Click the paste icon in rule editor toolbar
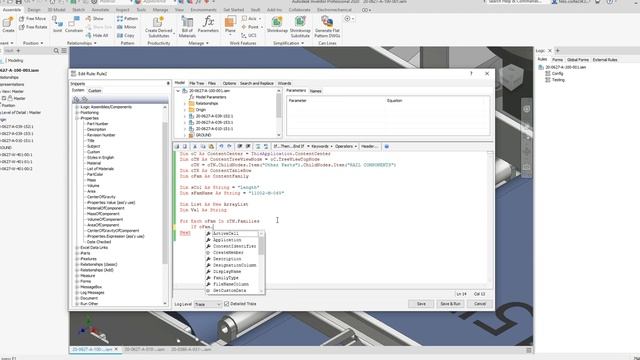The width and height of the screenshot is (640, 360). pos(211,146)
